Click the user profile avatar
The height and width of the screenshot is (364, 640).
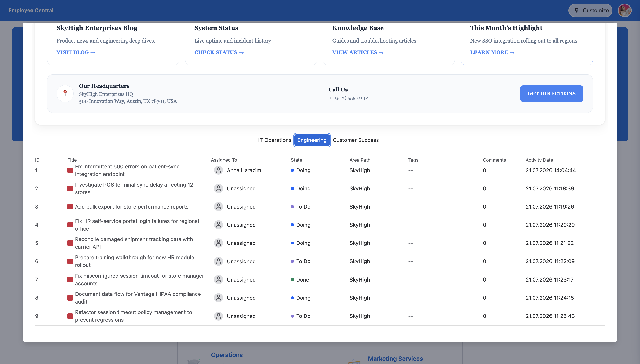tap(625, 11)
